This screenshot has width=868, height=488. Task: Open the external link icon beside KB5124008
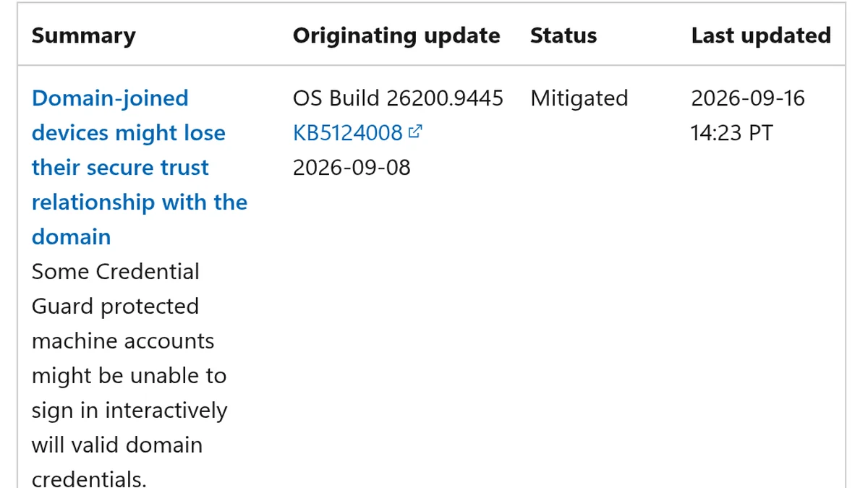[x=415, y=132]
